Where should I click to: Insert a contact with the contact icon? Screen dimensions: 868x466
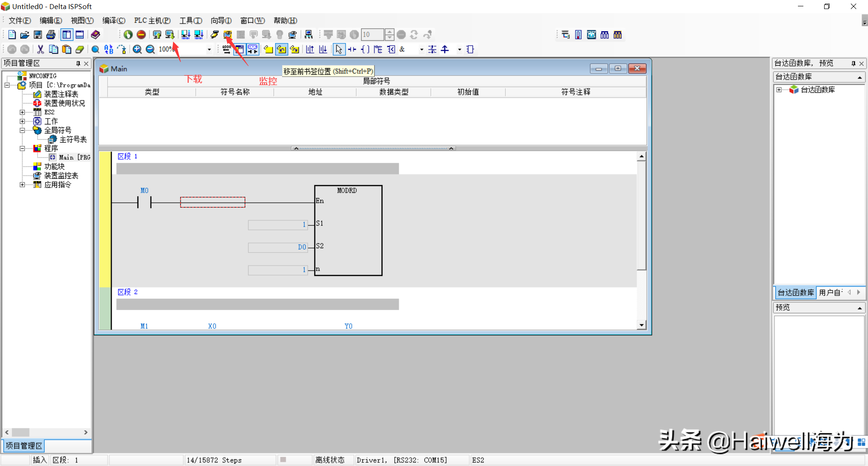(352, 49)
